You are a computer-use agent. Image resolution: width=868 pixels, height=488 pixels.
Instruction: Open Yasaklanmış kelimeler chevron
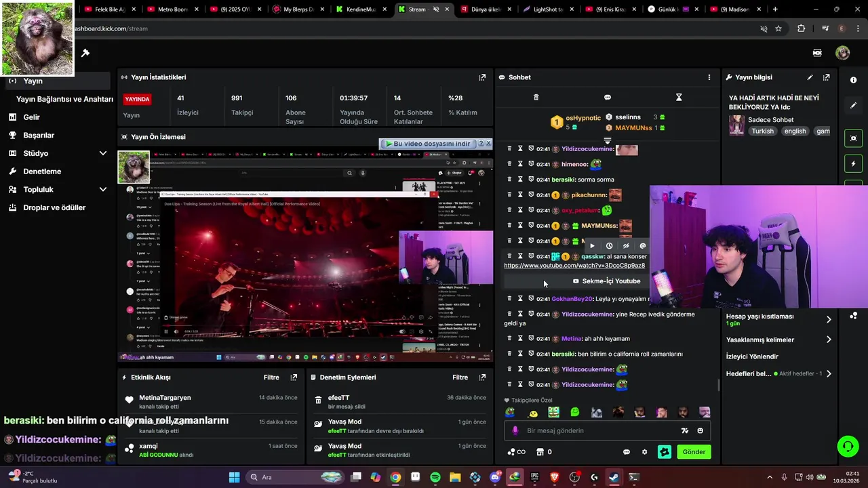click(x=829, y=340)
